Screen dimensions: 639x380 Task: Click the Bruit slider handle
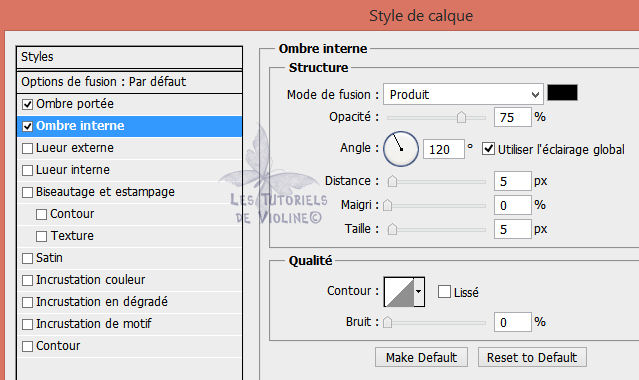coord(388,323)
